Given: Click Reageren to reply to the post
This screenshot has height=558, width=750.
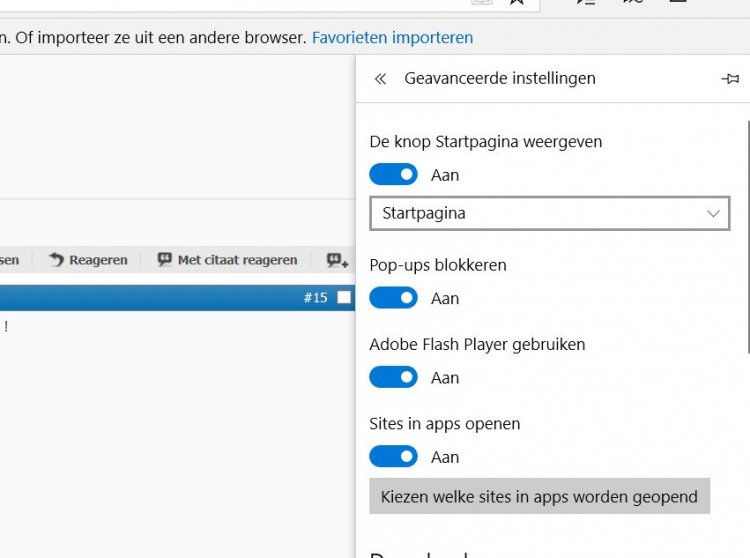Looking at the screenshot, I should pyautogui.click(x=88, y=260).
